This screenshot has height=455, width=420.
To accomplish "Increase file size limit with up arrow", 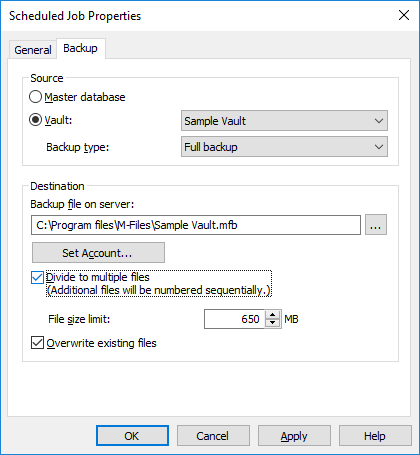I will [x=273, y=315].
